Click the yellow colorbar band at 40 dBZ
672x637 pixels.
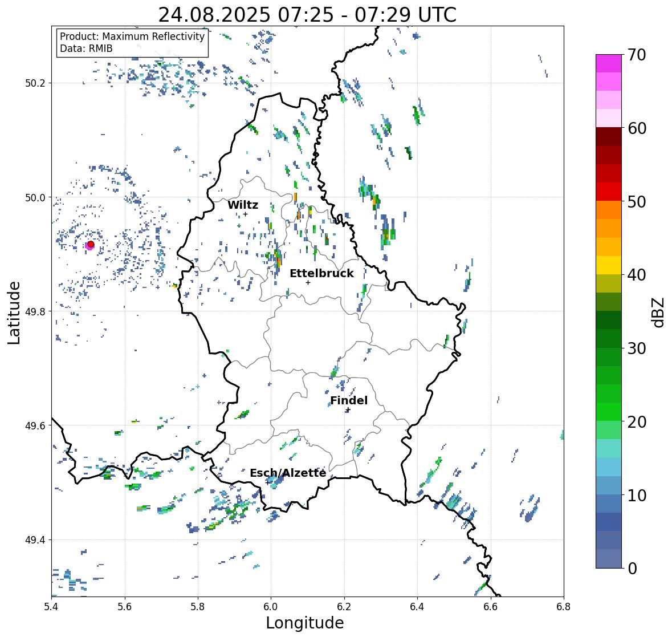point(609,265)
